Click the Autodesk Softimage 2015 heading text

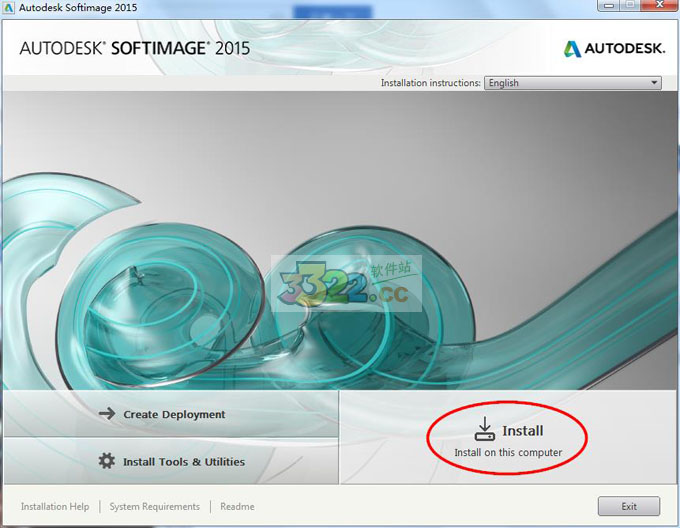point(135,48)
